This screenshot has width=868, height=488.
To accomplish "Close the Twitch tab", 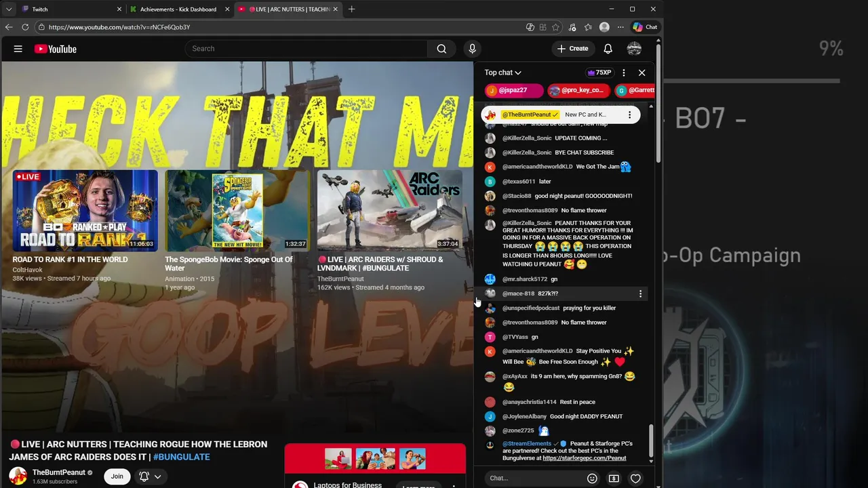I will [119, 9].
